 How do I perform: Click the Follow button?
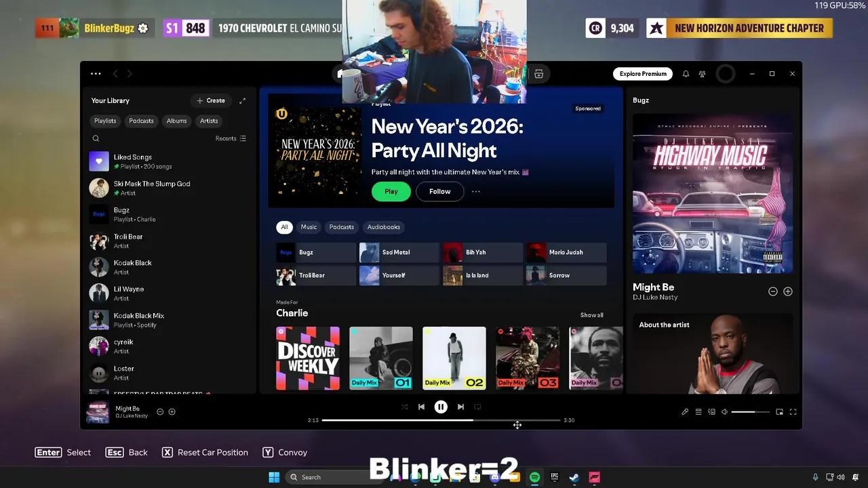pyautogui.click(x=439, y=191)
